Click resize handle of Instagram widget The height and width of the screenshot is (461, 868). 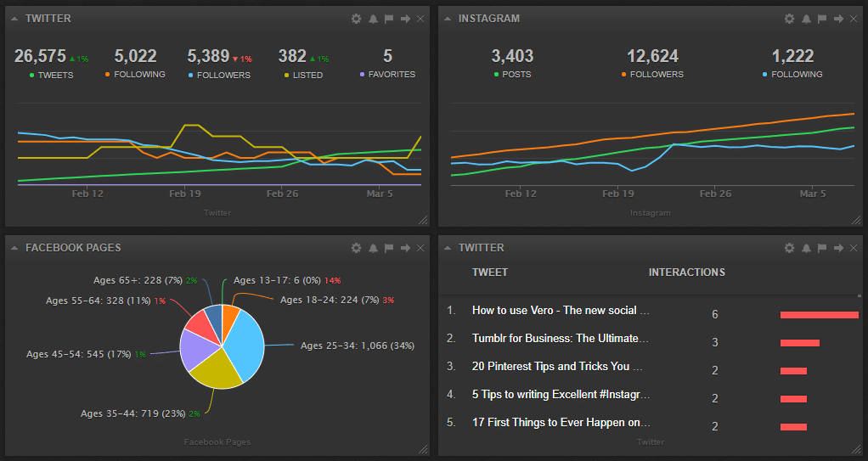856,220
